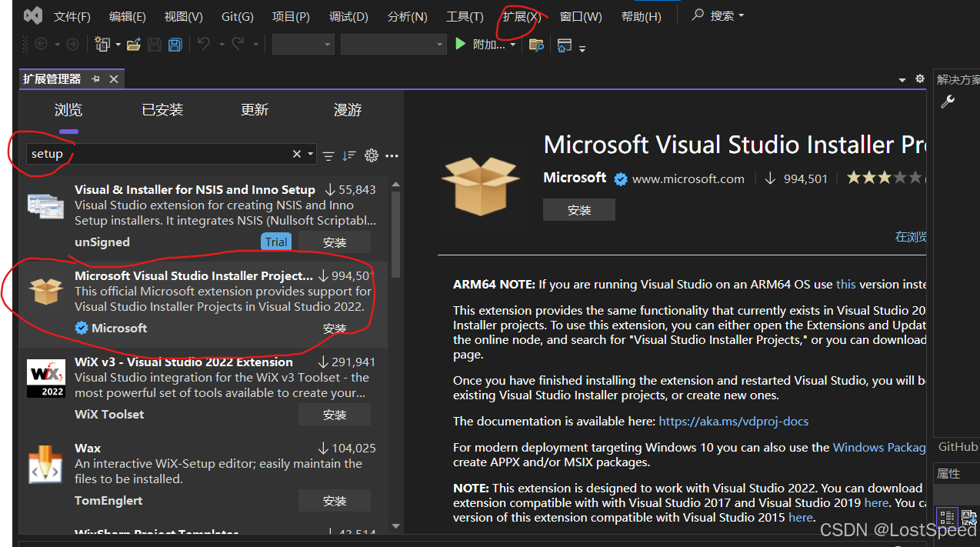980x547 pixels.
Task: Open the Git(G) menu
Action: [x=238, y=16]
